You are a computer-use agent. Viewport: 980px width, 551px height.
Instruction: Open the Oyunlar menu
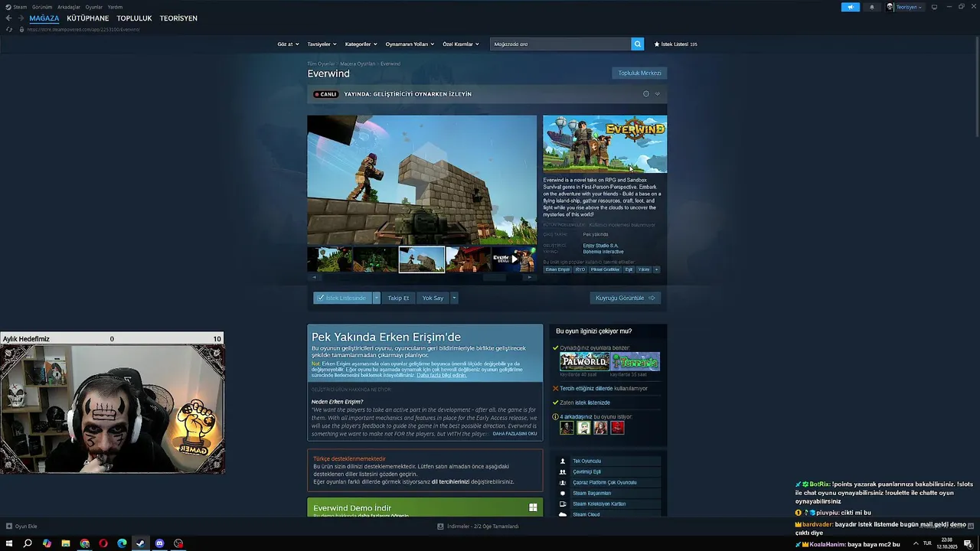click(x=94, y=7)
